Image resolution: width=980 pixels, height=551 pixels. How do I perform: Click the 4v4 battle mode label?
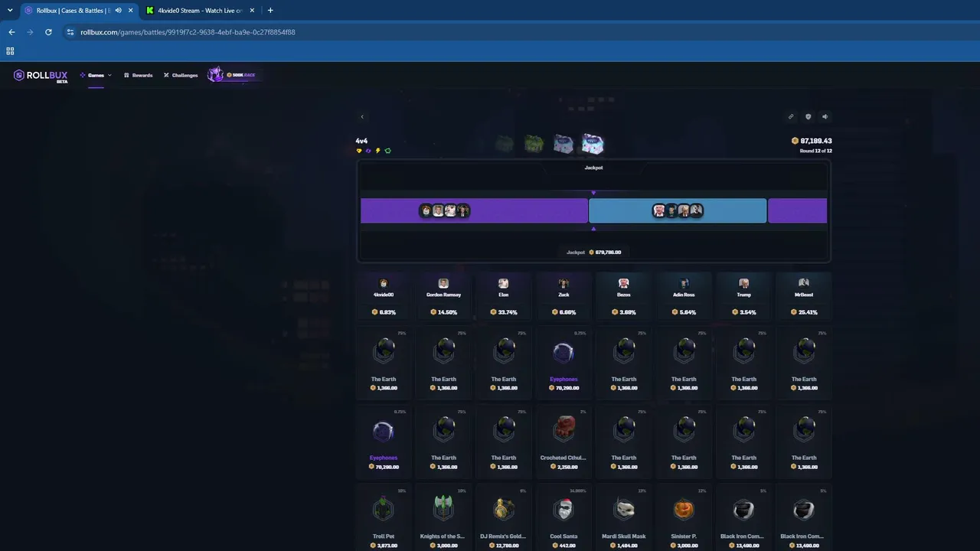point(361,141)
